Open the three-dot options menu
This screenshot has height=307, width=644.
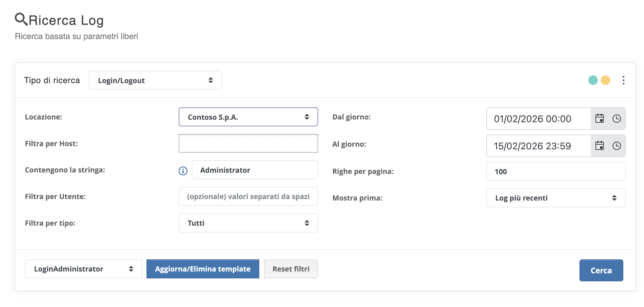click(623, 80)
